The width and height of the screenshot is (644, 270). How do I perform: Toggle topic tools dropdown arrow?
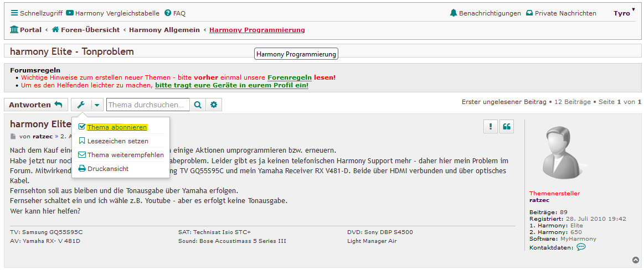pos(97,105)
